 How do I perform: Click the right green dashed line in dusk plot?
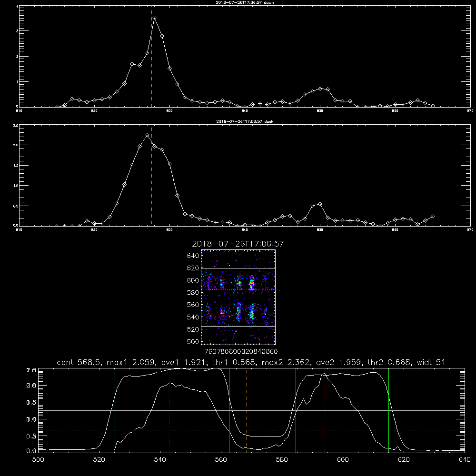[263, 176]
